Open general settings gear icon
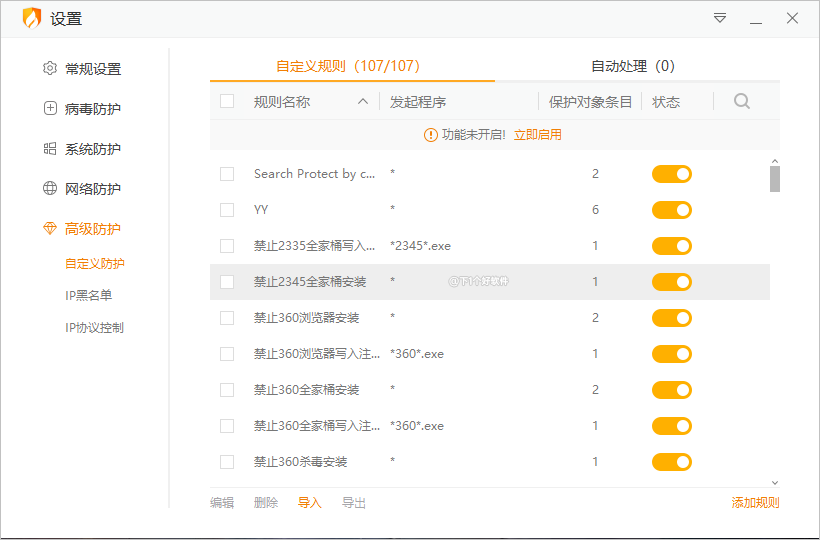This screenshot has height=540, width=820. pyautogui.click(x=50, y=69)
